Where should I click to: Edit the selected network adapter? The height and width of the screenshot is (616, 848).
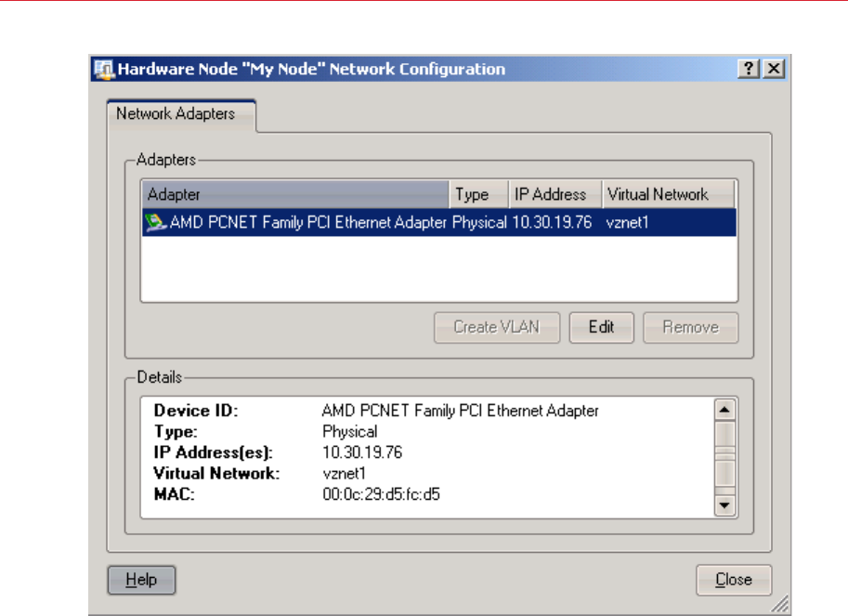[x=601, y=327]
